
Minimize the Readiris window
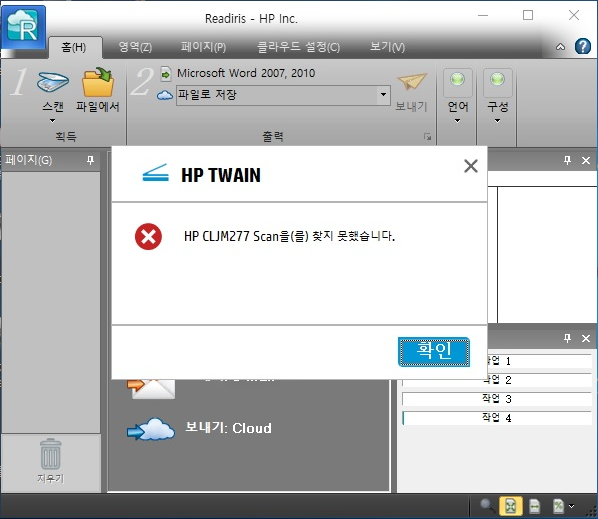(483, 16)
